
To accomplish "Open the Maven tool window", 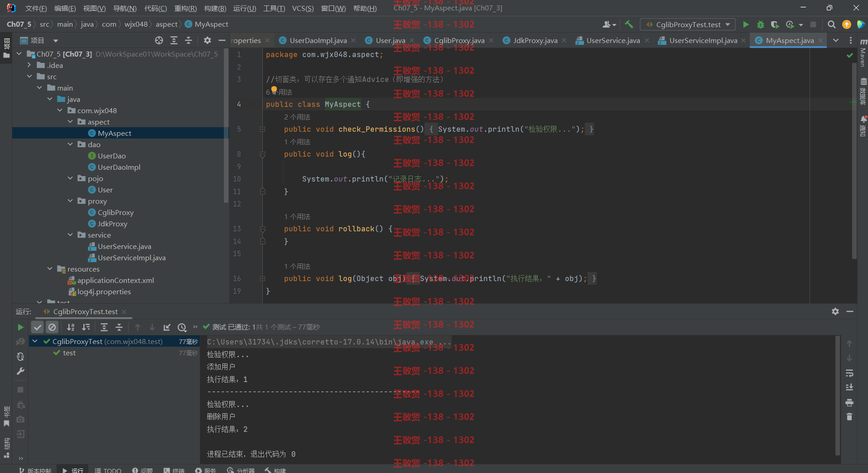I will [x=863, y=53].
